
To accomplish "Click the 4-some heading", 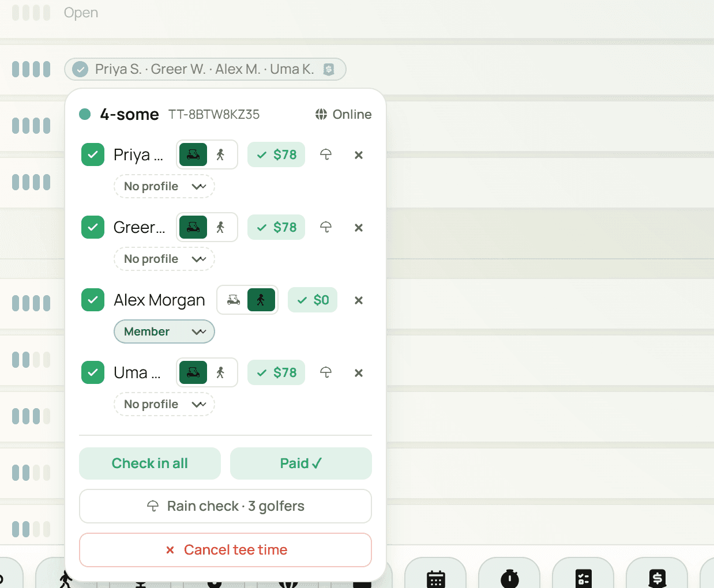I will pyautogui.click(x=130, y=114).
